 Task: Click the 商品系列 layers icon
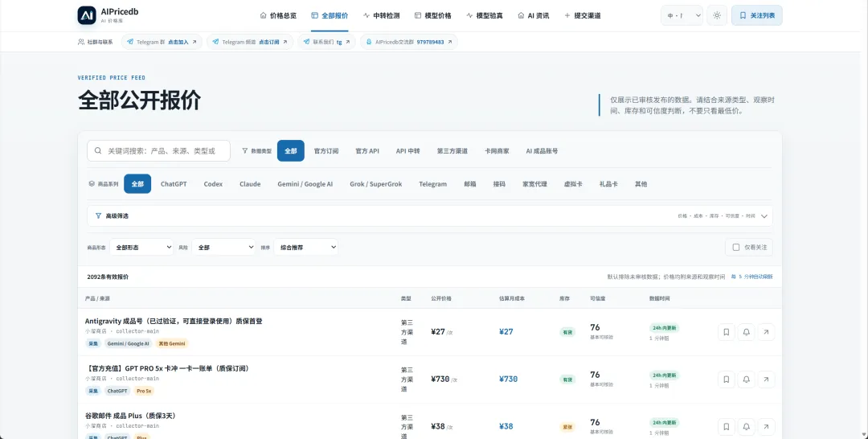click(x=92, y=184)
